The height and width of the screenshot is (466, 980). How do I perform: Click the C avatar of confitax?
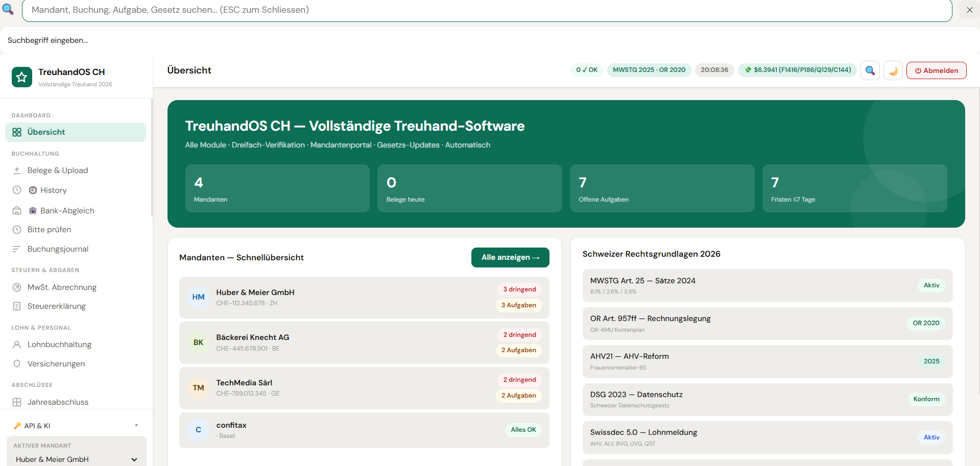199,430
